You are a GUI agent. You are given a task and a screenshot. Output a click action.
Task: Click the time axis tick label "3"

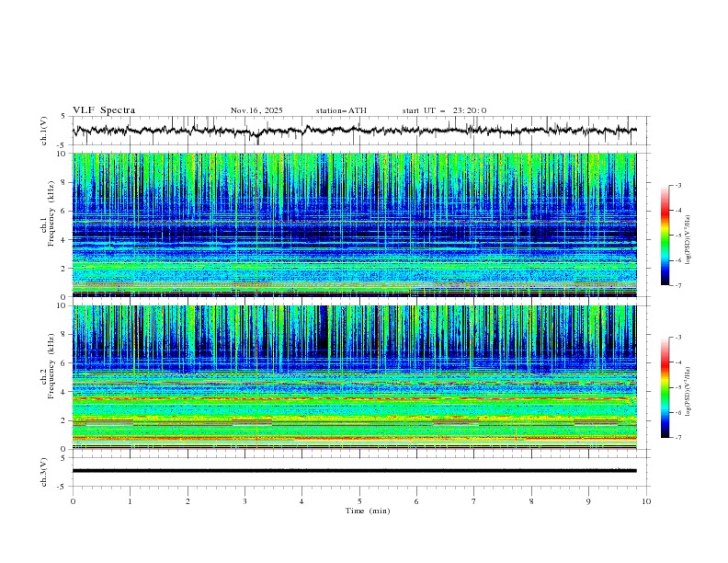[245, 501]
